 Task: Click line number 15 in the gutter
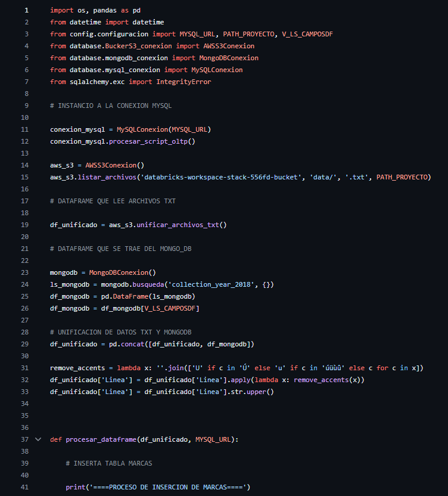(x=24, y=177)
